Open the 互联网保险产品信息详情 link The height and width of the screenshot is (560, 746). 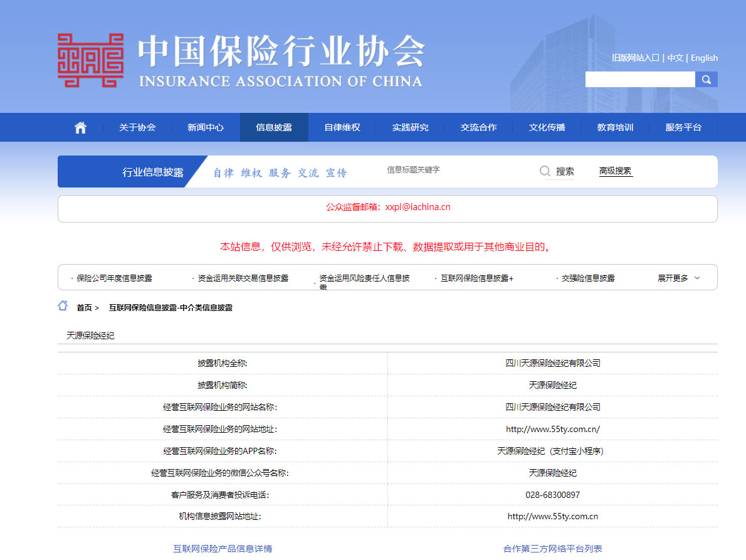(222, 549)
